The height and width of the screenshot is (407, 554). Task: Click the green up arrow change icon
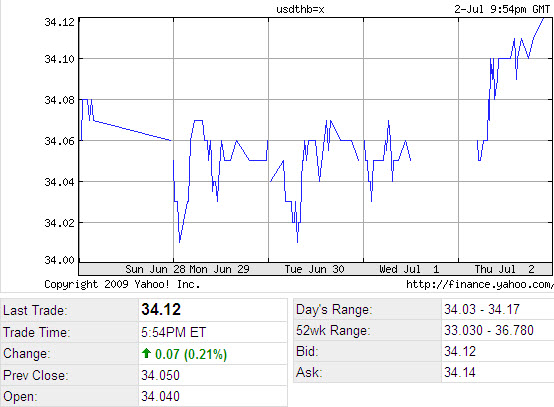(146, 353)
